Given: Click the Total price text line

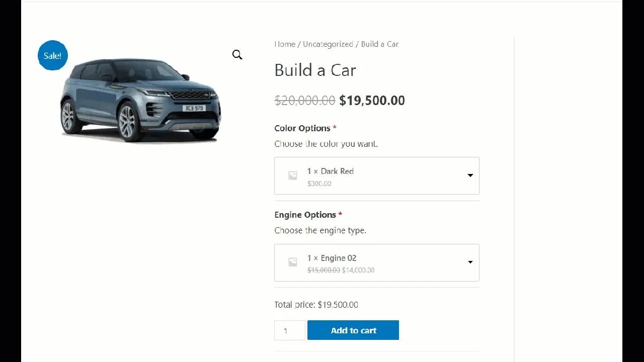Looking at the screenshot, I should pos(316,305).
